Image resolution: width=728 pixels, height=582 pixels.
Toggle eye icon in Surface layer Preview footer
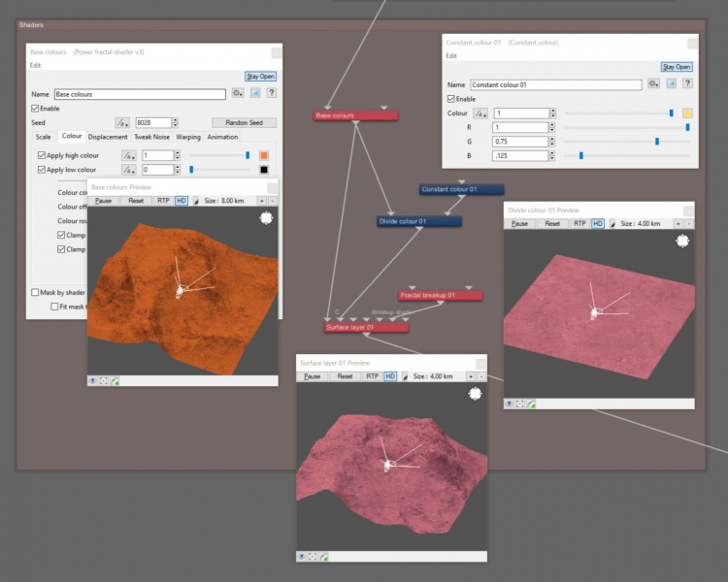pos(301,557)
